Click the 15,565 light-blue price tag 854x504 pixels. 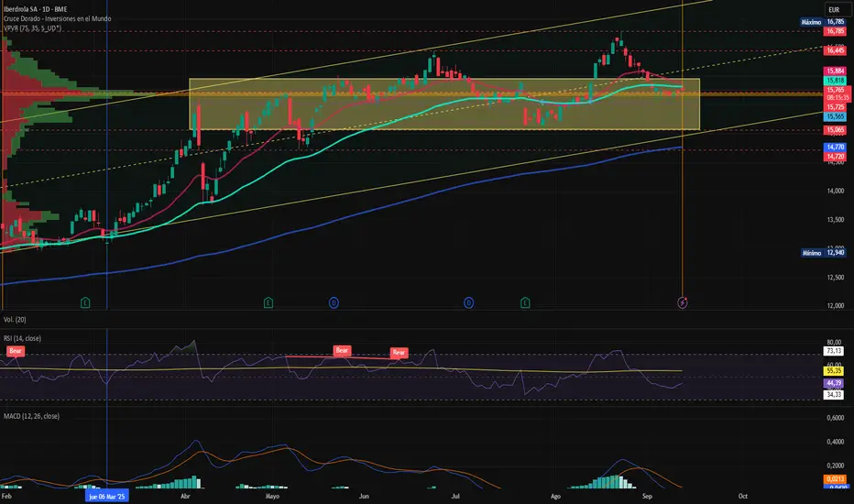click(835, 116)
